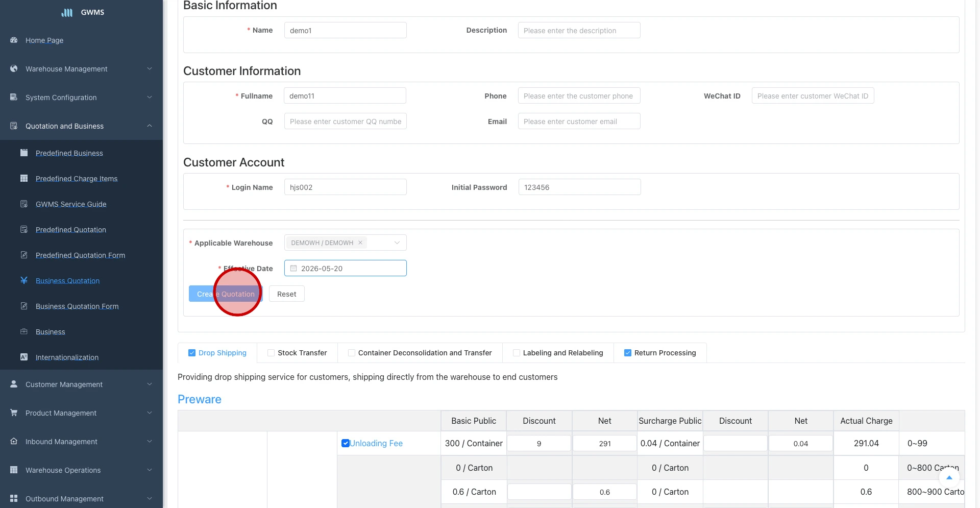Click the Inbound Management icon
This screenshot has width=980, height=508.
pos(14,441)
